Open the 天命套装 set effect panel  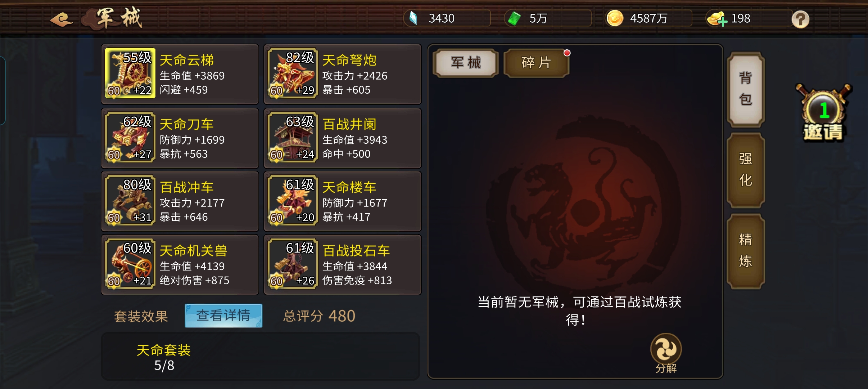coord(261,356)
